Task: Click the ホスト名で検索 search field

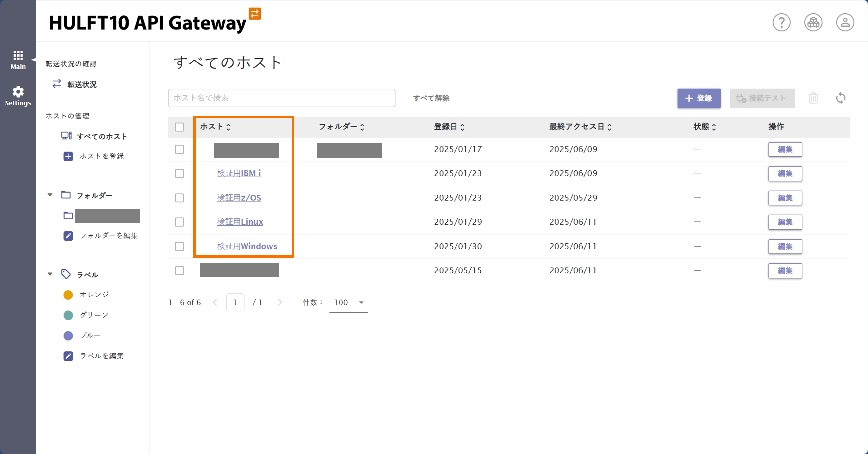Action: click(281, 98)
